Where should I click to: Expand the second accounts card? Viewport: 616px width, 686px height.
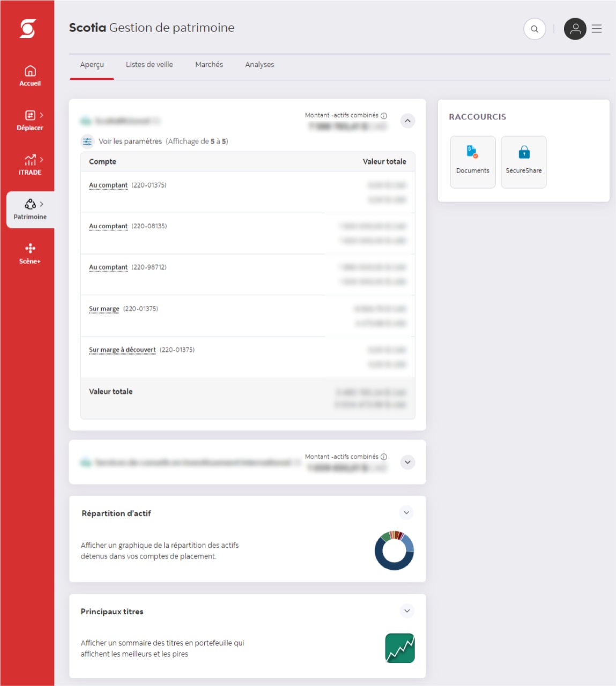point(408,463)
